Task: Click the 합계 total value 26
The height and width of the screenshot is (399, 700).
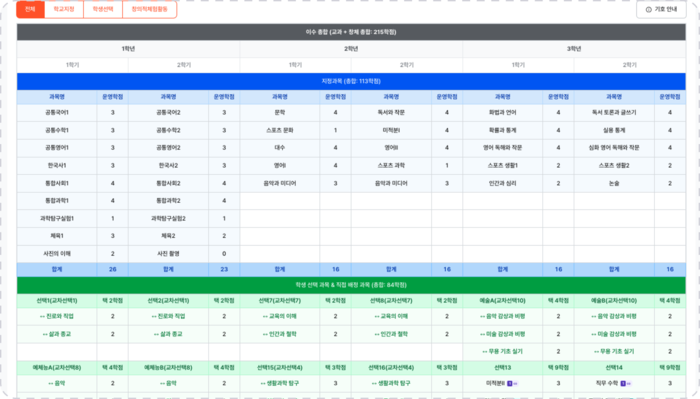Action: click(x=112, y=270)
